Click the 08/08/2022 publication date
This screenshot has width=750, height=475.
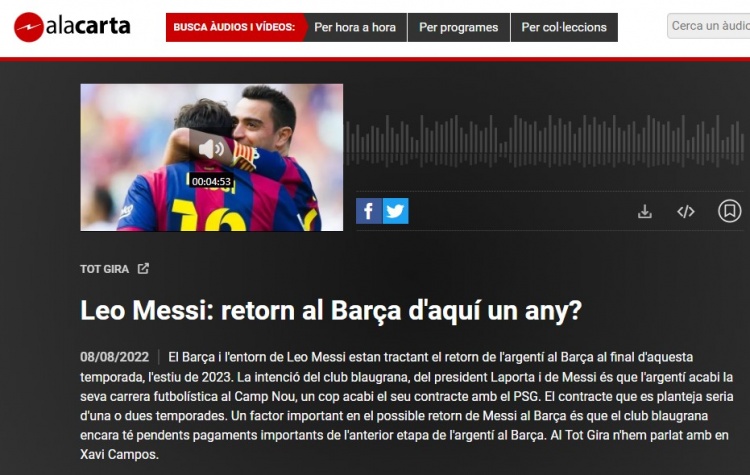114,357
